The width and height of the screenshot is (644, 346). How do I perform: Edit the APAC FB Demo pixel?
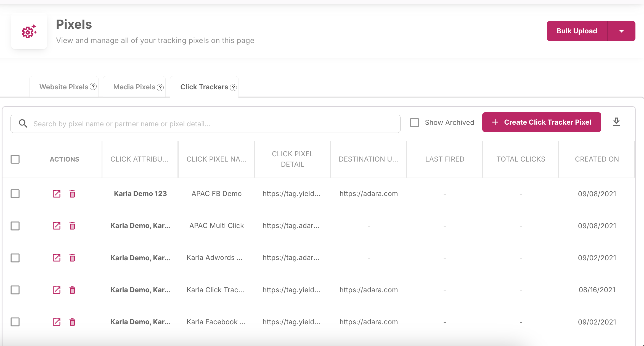[x=57, y=194]
